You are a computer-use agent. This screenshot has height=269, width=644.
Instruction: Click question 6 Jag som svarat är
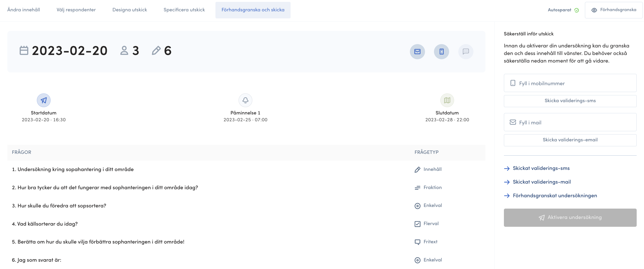37,260
